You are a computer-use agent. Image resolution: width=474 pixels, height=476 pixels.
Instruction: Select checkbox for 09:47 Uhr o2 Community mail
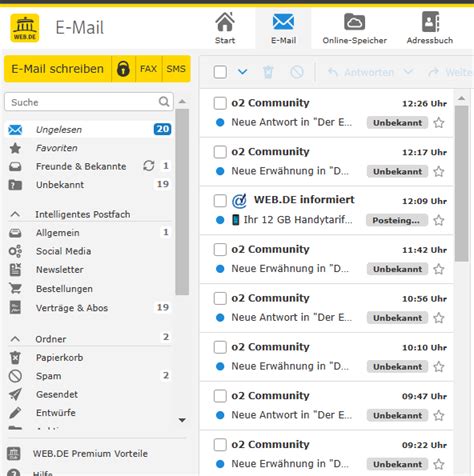click(220, 396)
